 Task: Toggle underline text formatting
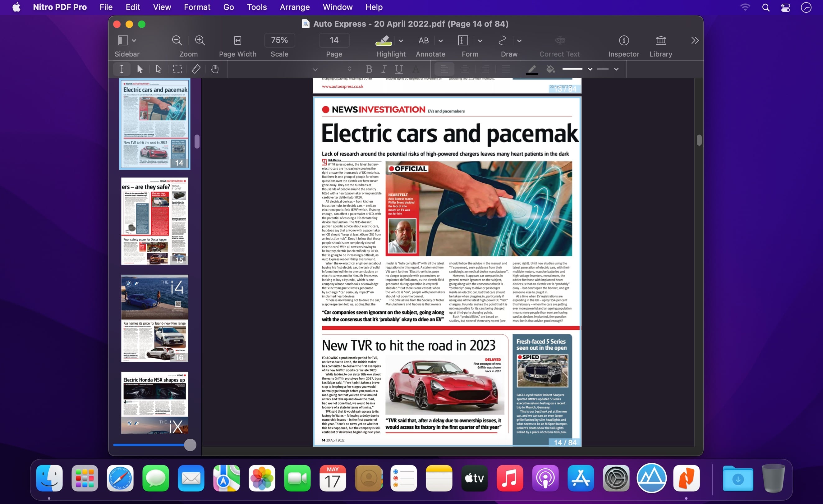pos(400,69)
